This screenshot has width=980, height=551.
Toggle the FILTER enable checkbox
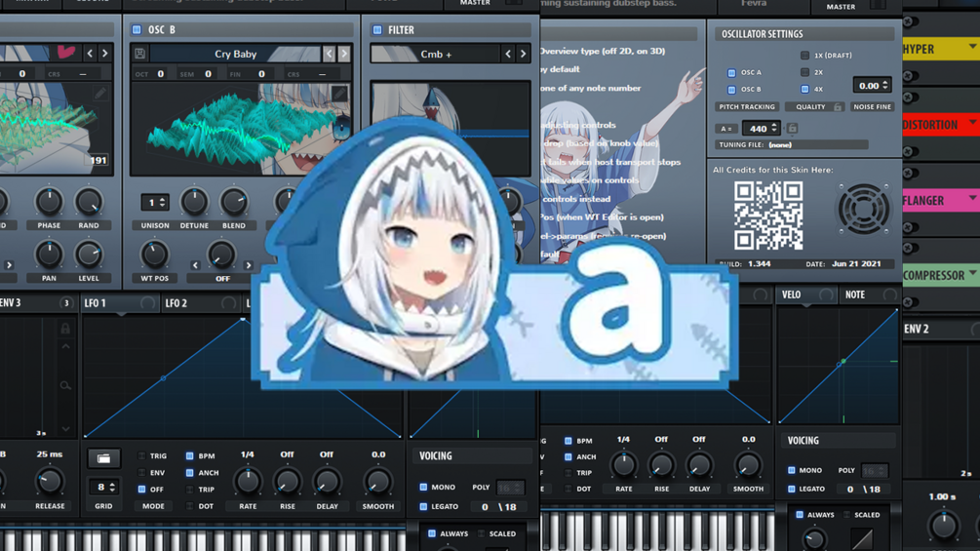376,29
